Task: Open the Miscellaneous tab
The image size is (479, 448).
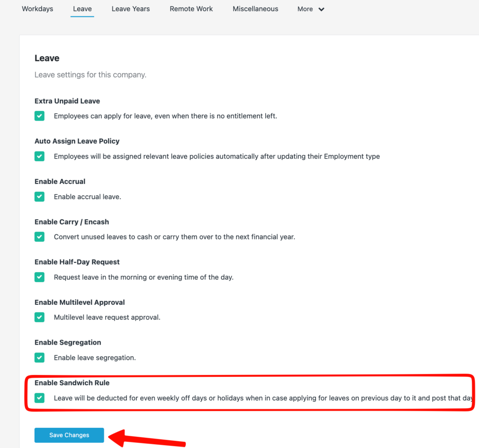Action: click(x=255, y=9)
